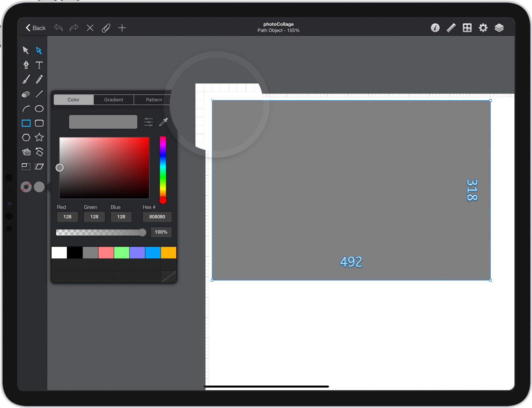Pick the Eraser tool

tap(26, 94)
